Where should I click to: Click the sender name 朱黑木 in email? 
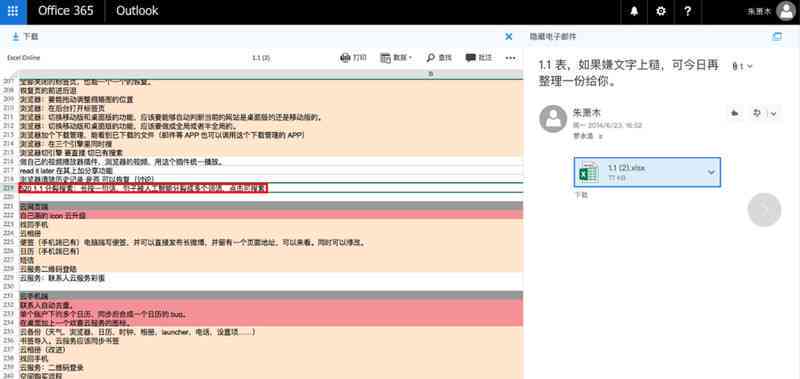tap(587, 113)
